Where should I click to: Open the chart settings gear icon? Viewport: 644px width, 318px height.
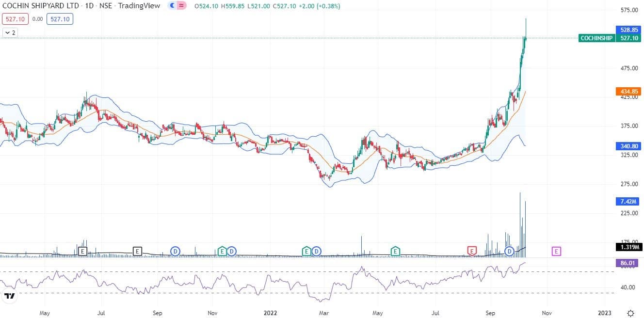630,313
